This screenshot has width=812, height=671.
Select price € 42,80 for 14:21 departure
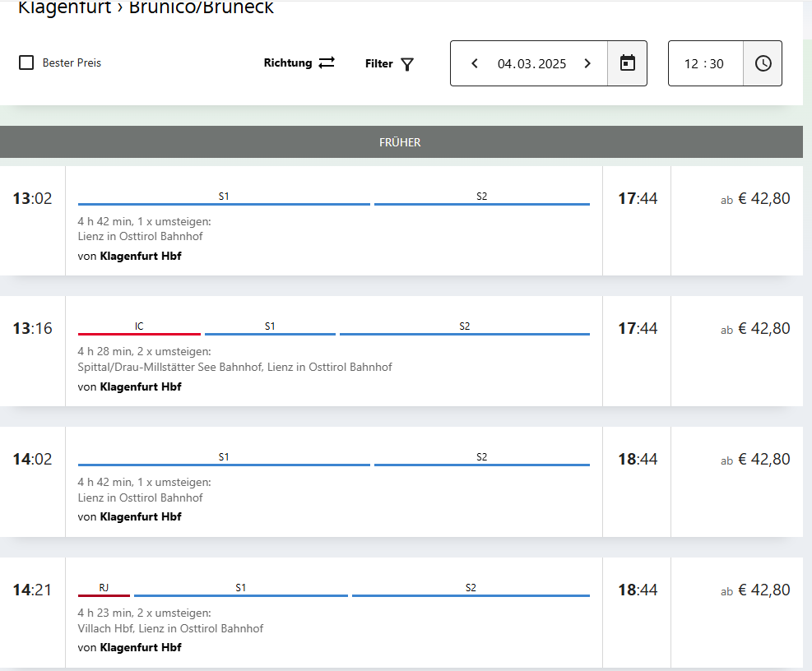point(755,590)
